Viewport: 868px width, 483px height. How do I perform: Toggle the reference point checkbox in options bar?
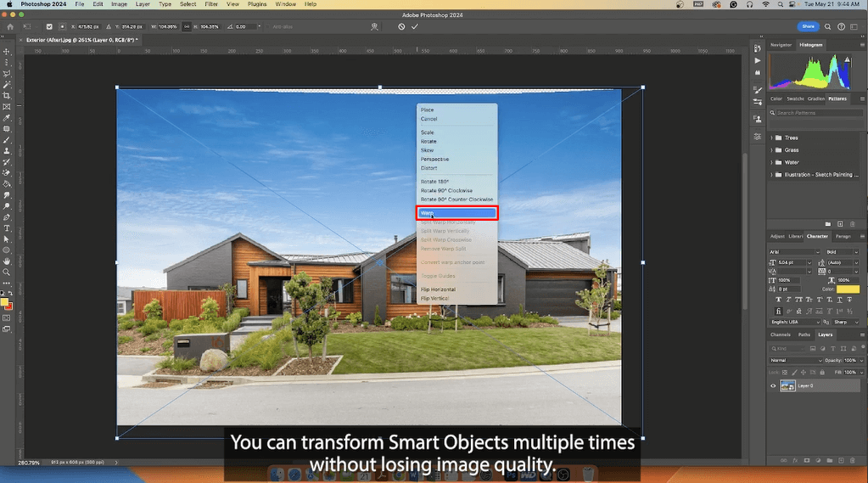click(49, 26)
